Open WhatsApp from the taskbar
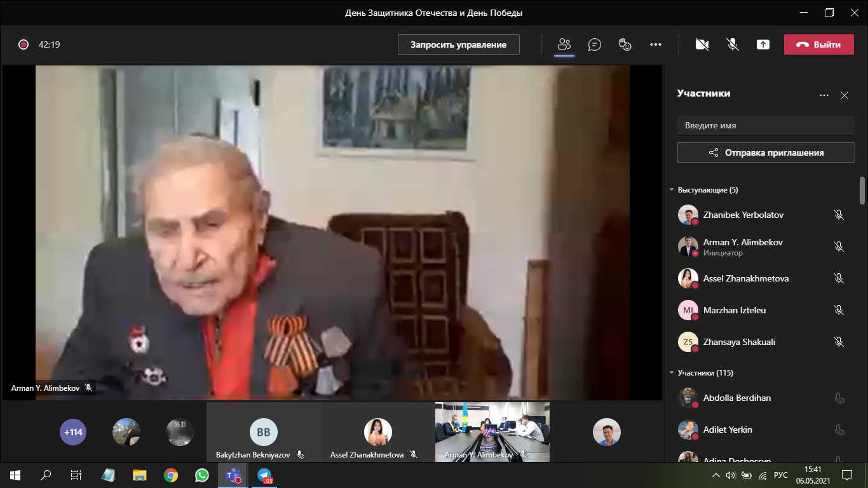868x488 pixels. 201,475
